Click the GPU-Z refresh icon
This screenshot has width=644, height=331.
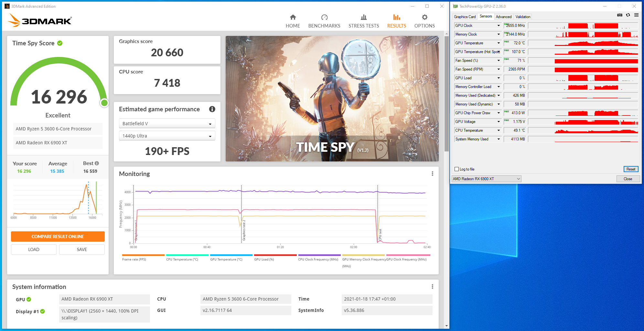click(628, 15)
